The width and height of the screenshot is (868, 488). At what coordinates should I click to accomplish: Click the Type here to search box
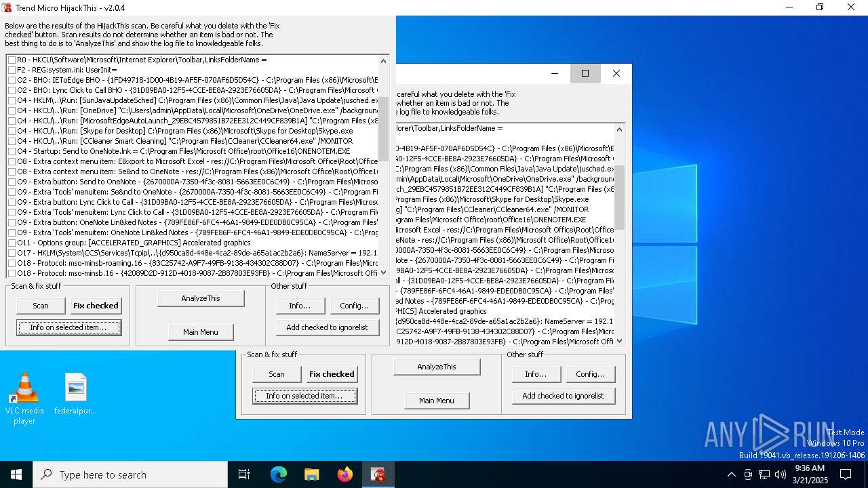coord(130,474)
